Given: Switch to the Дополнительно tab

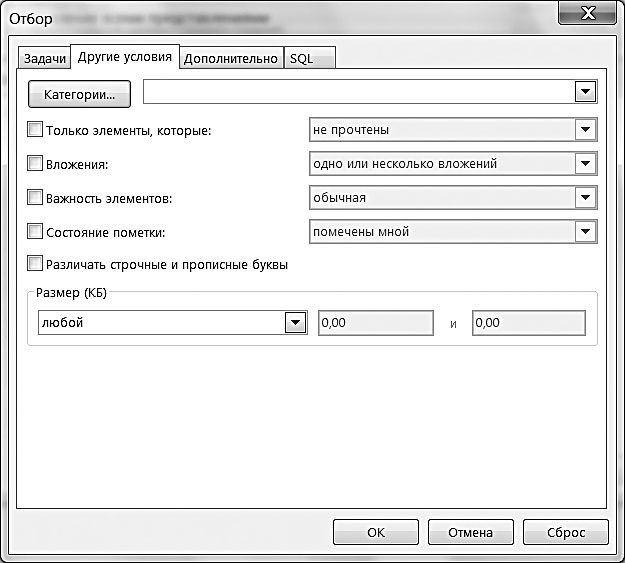Looking at the screenshot, I should 231,59.
